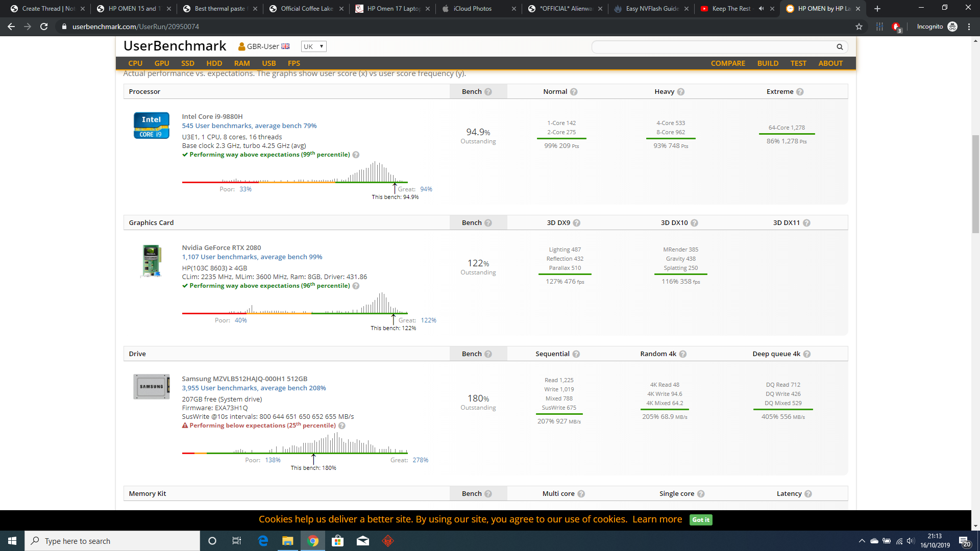Click the CPU Poor 33% link
980x551 pixels.
click(x=246, y=189)
